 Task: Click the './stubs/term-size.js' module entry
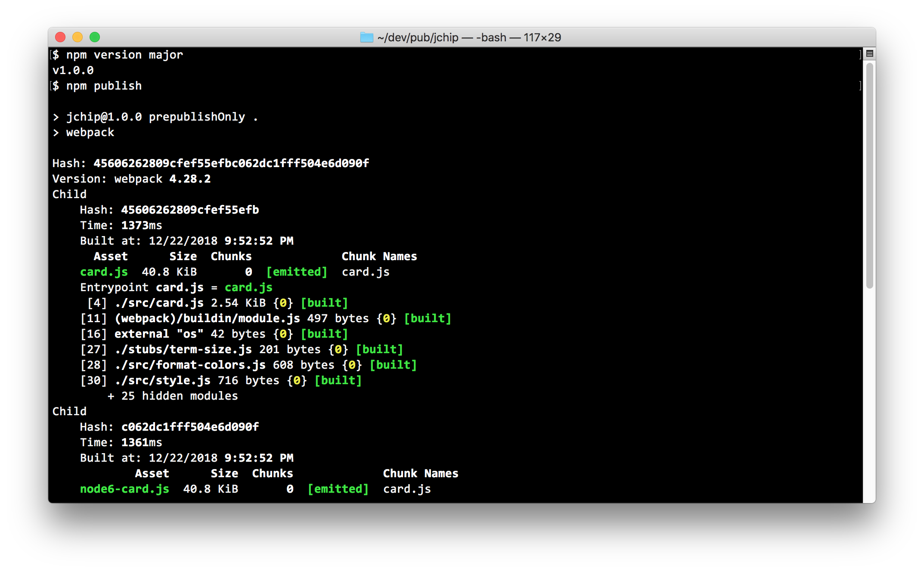point(183,349)
